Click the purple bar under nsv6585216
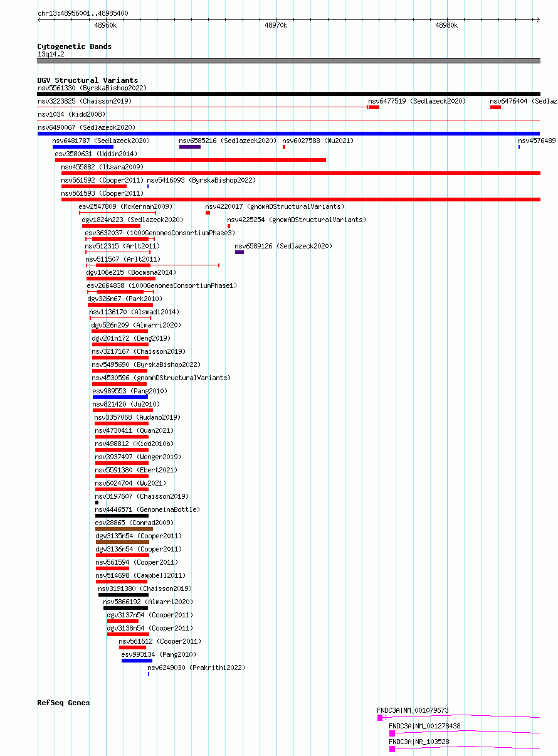558x756 pixels. tap(190, 147)
